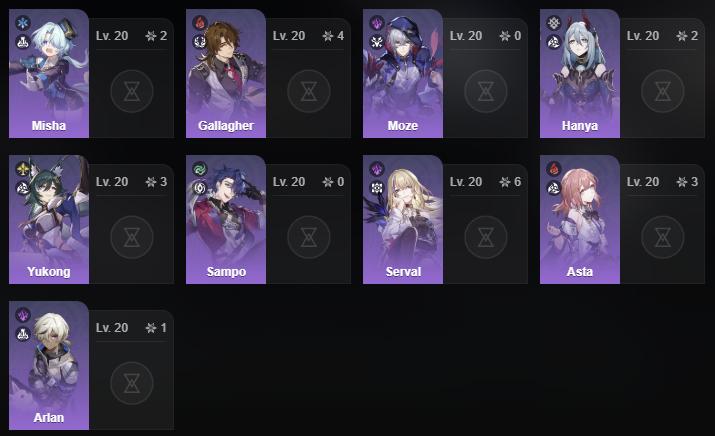Click empty light cone slot beside Serval
Screen dimensions: 715x436
(486, 237)
